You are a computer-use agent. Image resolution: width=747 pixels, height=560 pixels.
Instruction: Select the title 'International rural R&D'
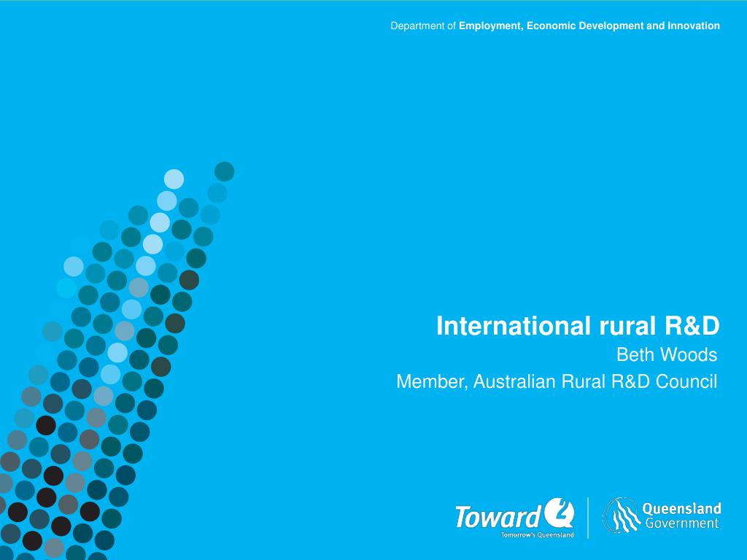point(578,326)
